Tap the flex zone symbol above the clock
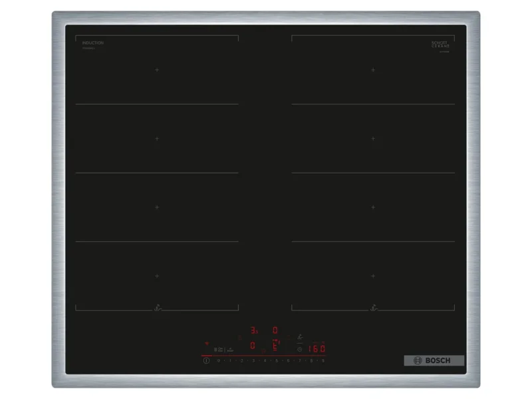The height and width of the screenshot is (399, 532). pyautogui.click(x=300, y=337)
